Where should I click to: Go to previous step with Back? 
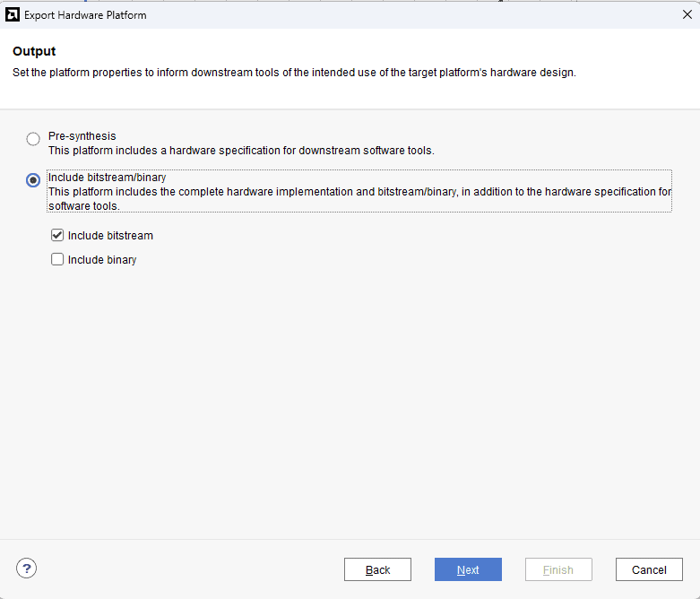tap(377, 569)
